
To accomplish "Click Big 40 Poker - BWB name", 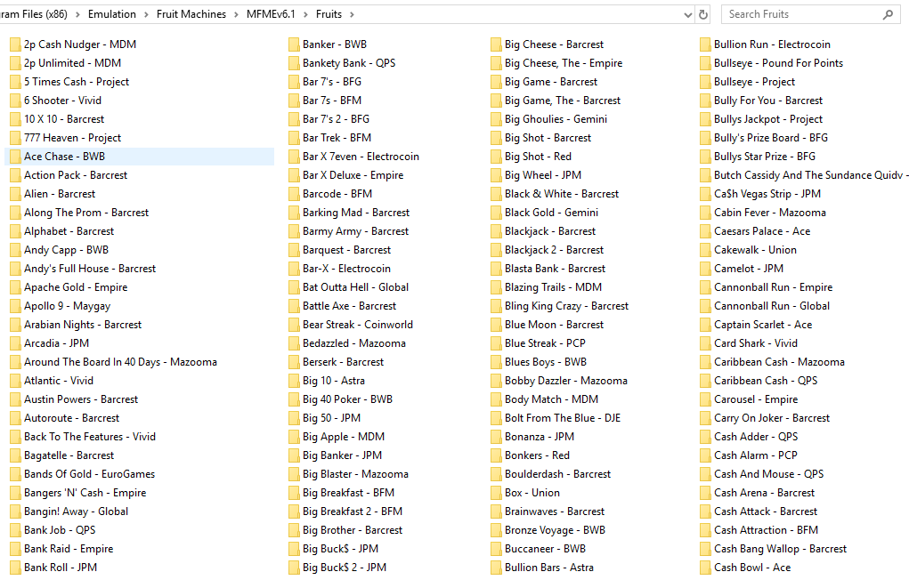I will (347, 399).
